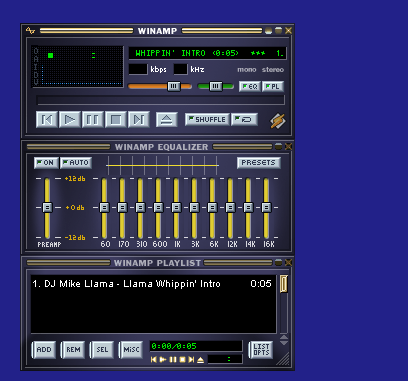Click the -12db equalizer label
Screen dimensions: 408x381
click(x=75, y=238)
